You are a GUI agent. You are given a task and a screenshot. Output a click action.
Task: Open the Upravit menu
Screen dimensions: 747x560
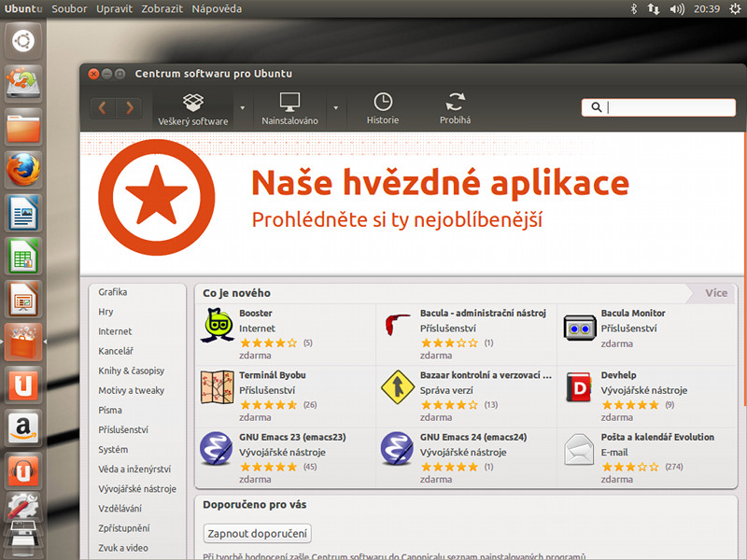click(x=114, y=8)
